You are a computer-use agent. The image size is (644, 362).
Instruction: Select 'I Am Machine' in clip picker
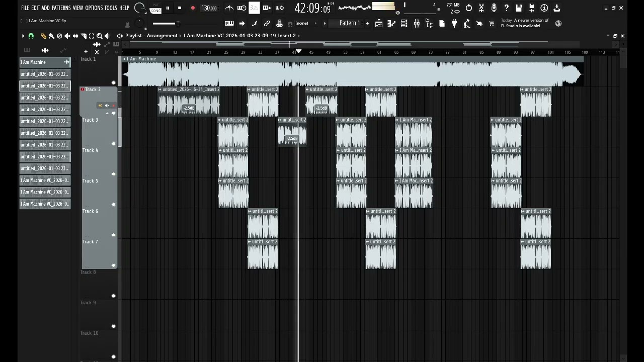(x=45, y=62)
